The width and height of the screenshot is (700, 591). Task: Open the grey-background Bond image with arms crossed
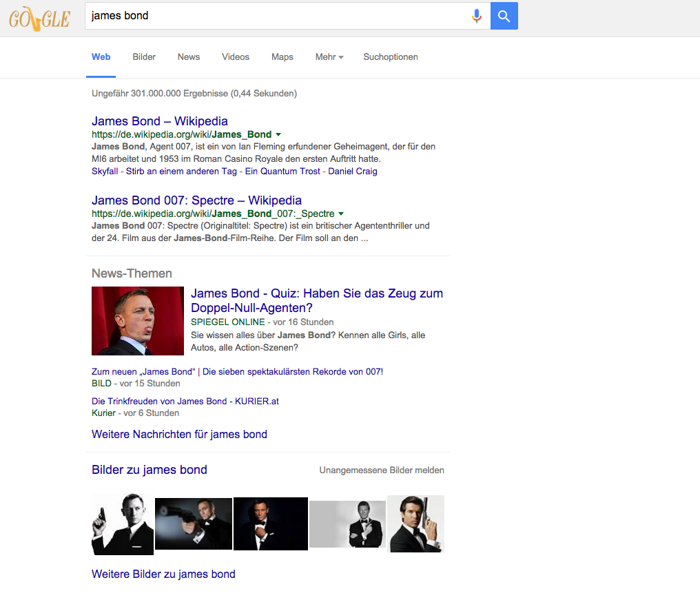347,524
